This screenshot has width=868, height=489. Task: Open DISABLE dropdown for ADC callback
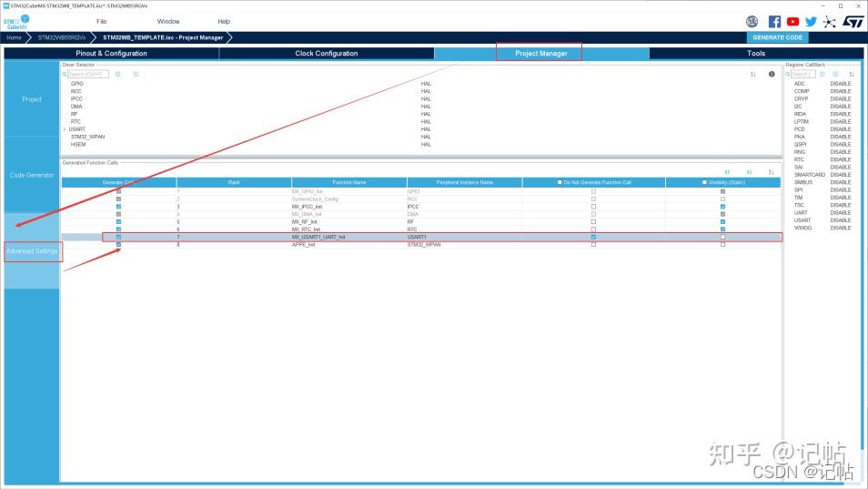click(841, 84)
